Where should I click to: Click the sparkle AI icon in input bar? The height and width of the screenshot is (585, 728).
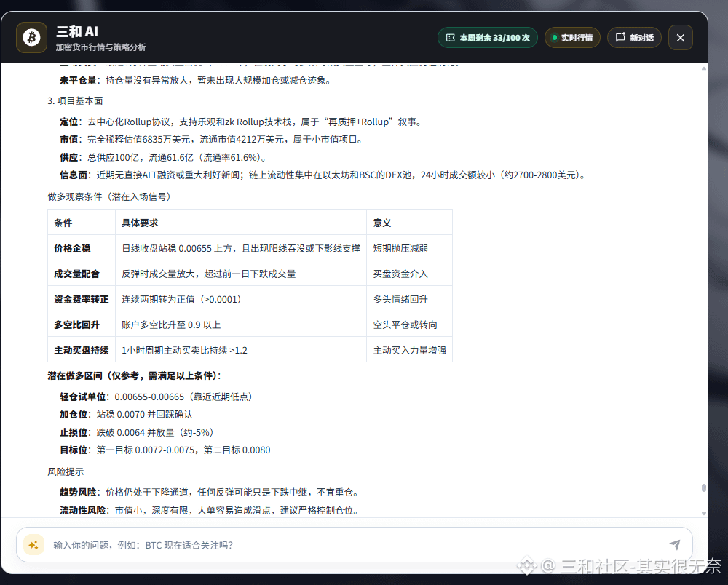tap(33, 545)
